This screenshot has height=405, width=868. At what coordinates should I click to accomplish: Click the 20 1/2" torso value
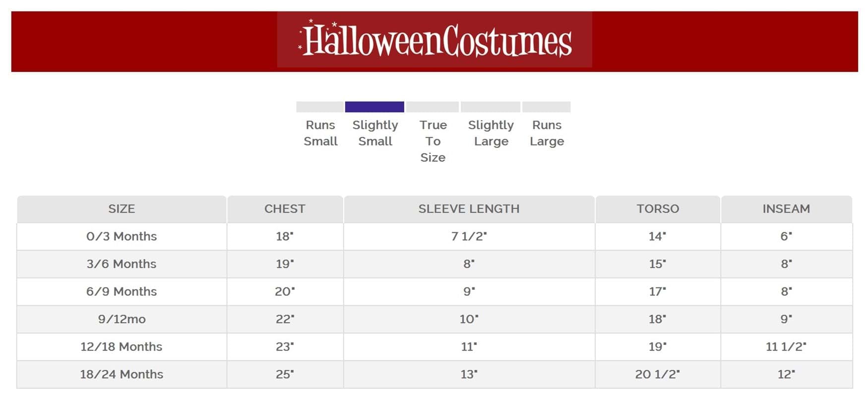tap(658, 374)
